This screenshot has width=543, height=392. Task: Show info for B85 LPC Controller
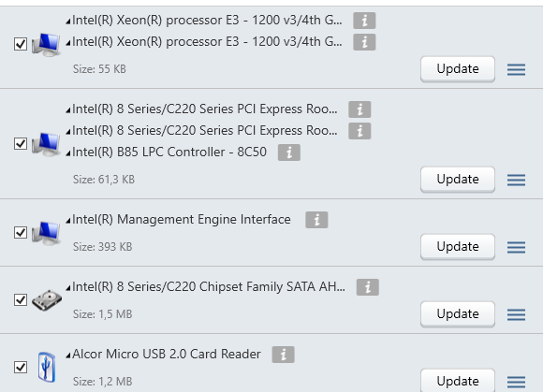(x=289, y=152)
